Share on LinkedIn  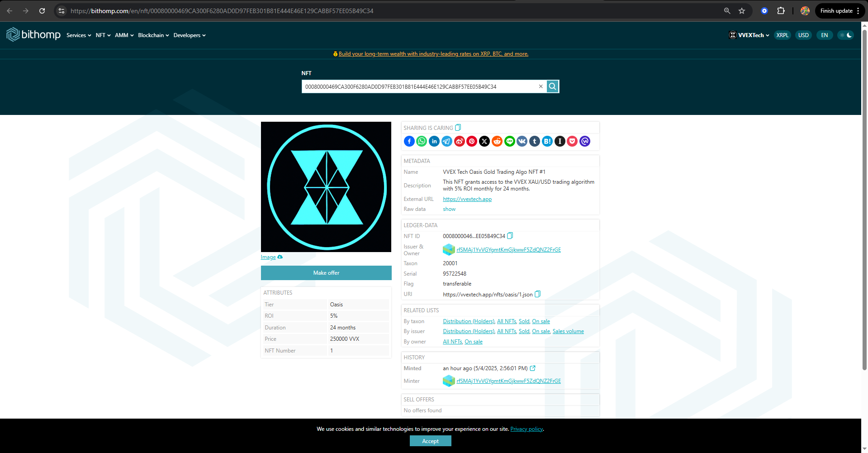pyautogui.click(x=434, y=141)
